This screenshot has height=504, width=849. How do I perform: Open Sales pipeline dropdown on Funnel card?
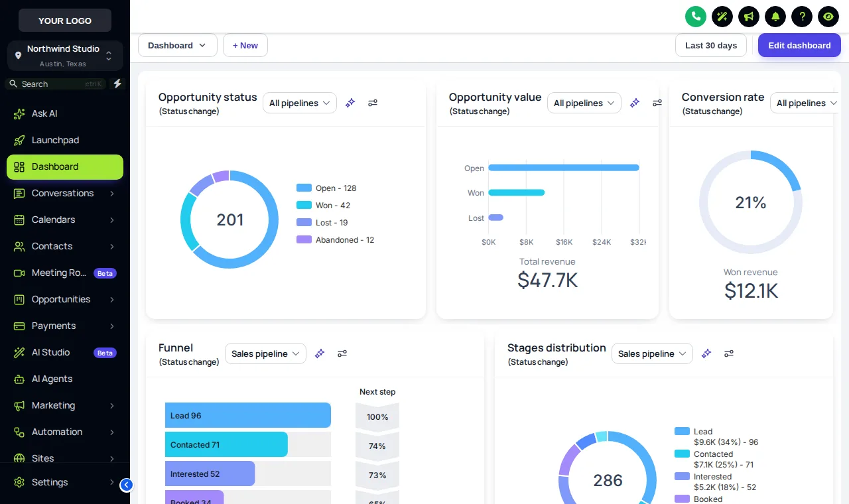coord(265,353)
